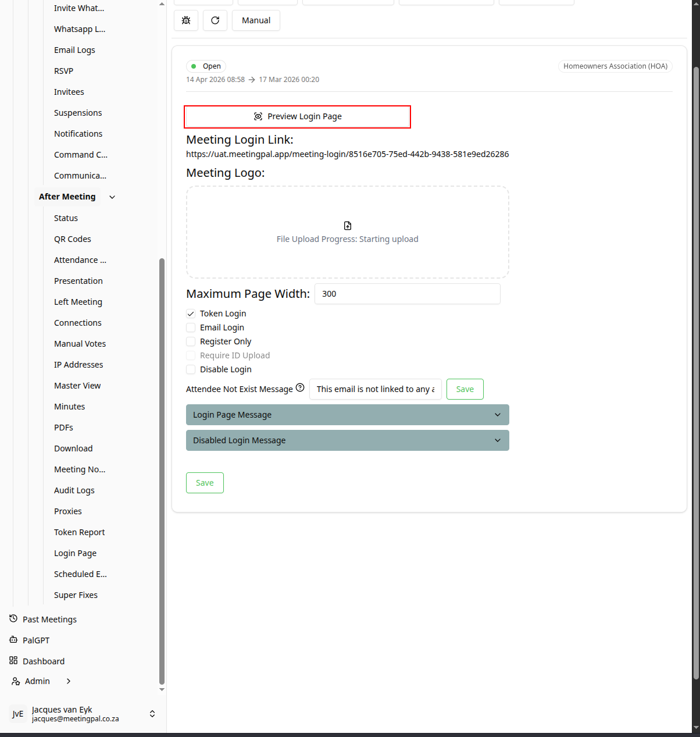Open Download in the sidebar
700x737 pixels.
pos(73,448)
